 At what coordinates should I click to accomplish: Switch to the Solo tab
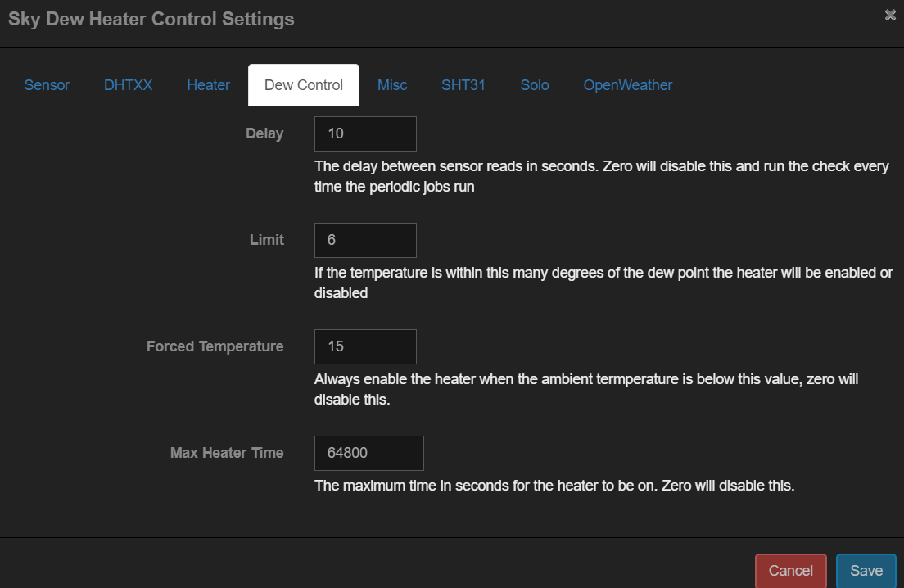coord(535,85)
